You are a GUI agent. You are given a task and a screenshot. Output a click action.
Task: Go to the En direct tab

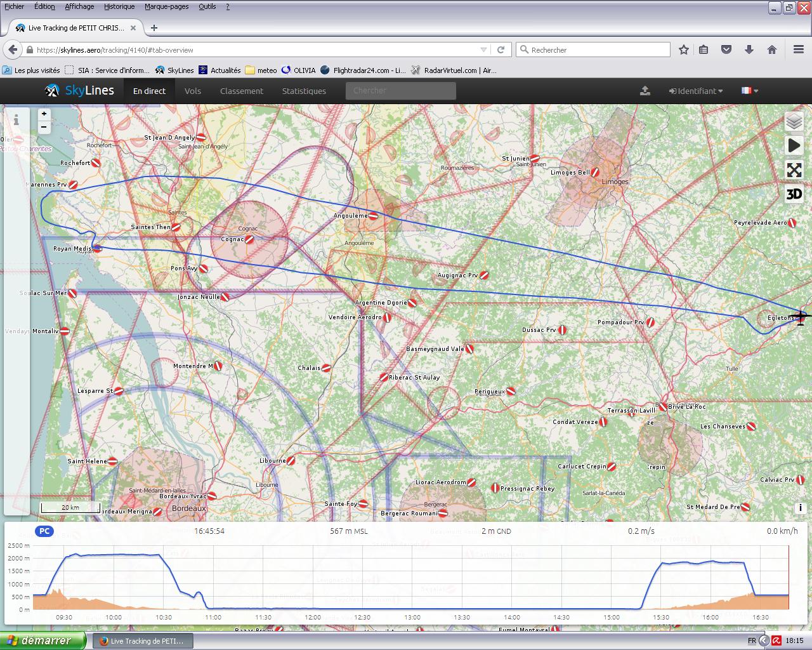tap(149, 91)
